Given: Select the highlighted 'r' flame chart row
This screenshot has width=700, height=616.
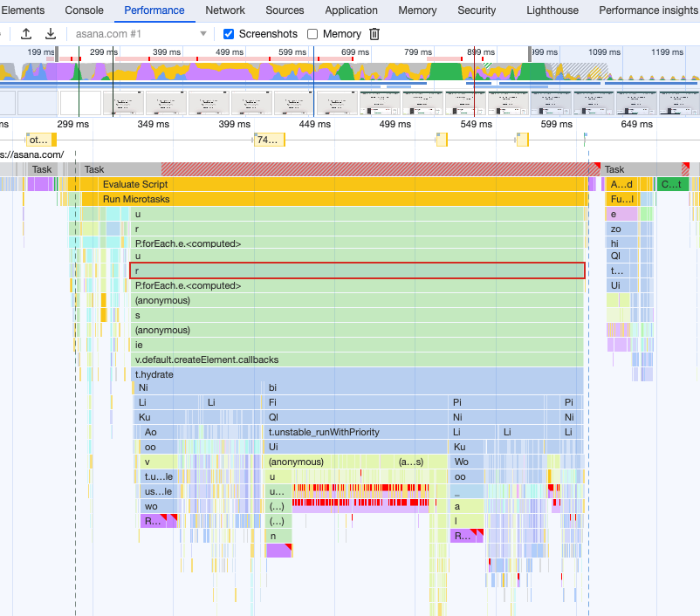Looking at the screenshot, I should [357, 270].
